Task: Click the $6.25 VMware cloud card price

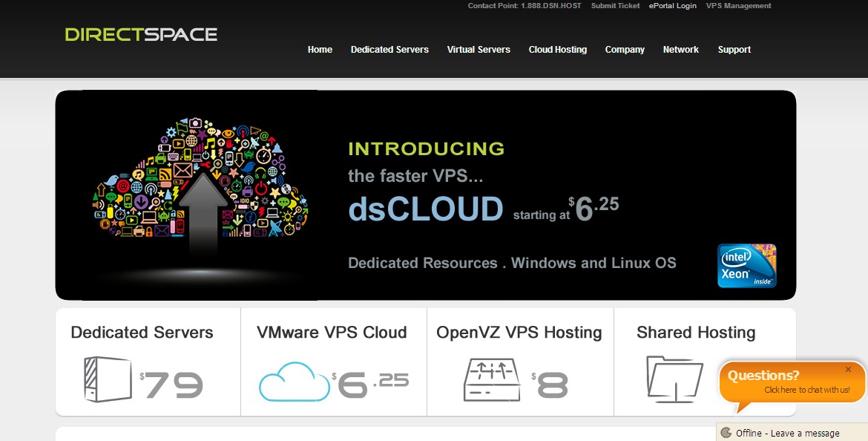Action: [370, 384]
